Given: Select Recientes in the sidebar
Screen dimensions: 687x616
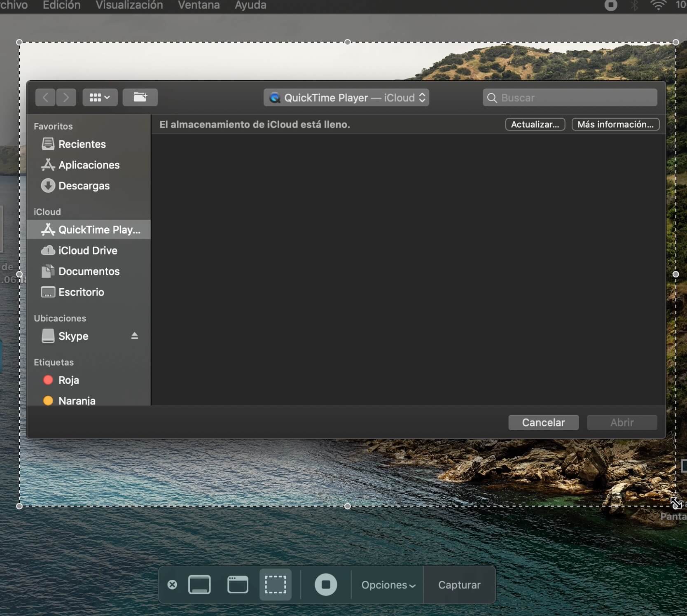Looking at the screenshot, I should click(89, 144).
